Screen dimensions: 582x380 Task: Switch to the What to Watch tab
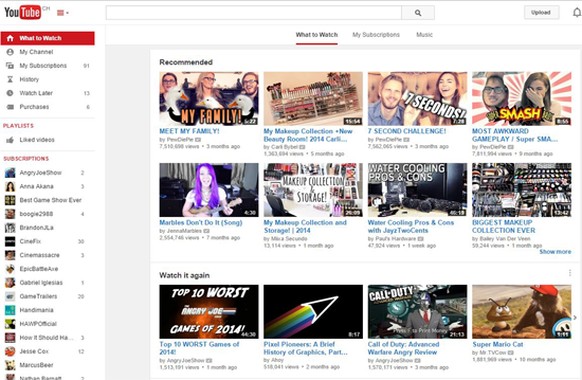click(317, 35)
